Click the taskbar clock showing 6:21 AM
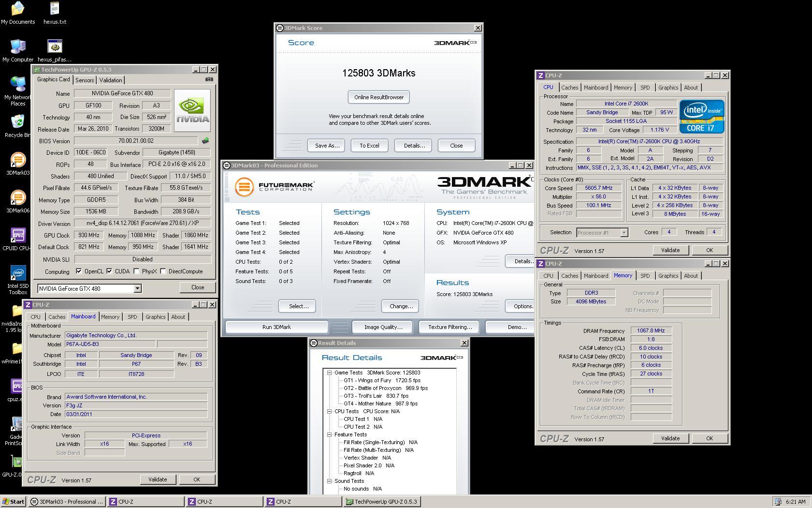 click(x=796, y=502)
